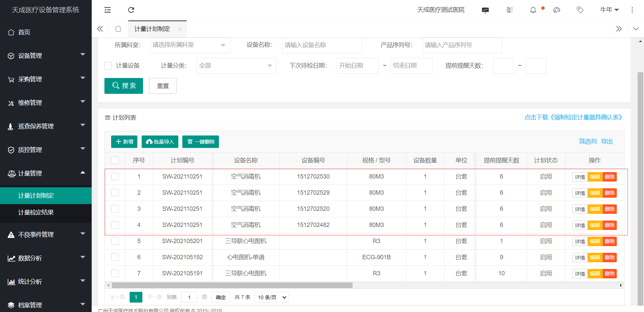The height and width of the screenshot is (312, 644).
Task: Toggle the select-all checkbox in the table header
Action: coord(115,160)
